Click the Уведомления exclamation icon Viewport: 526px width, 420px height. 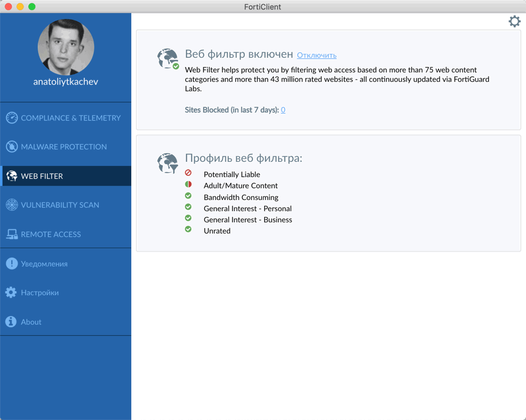tap(12, 264)
